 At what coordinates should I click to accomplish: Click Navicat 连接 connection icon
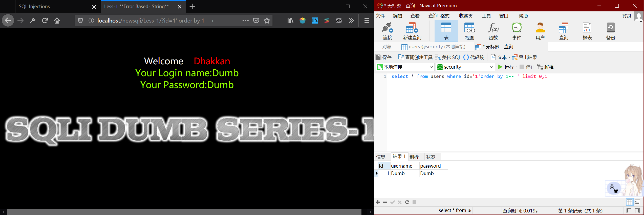click(387, 31)
